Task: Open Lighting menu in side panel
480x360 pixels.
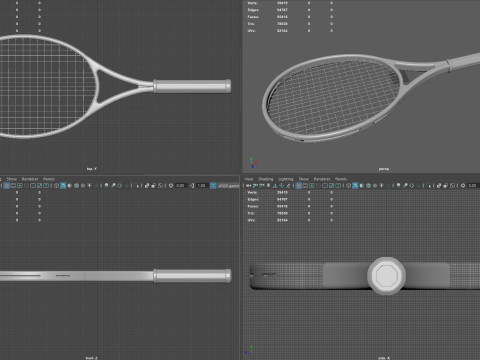Action: 286,179
